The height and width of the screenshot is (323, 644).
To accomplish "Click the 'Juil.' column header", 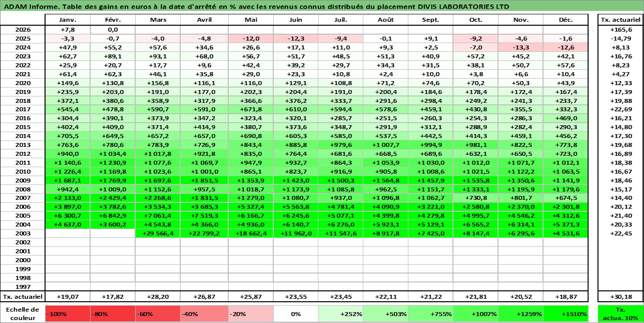I will (341, 20).
